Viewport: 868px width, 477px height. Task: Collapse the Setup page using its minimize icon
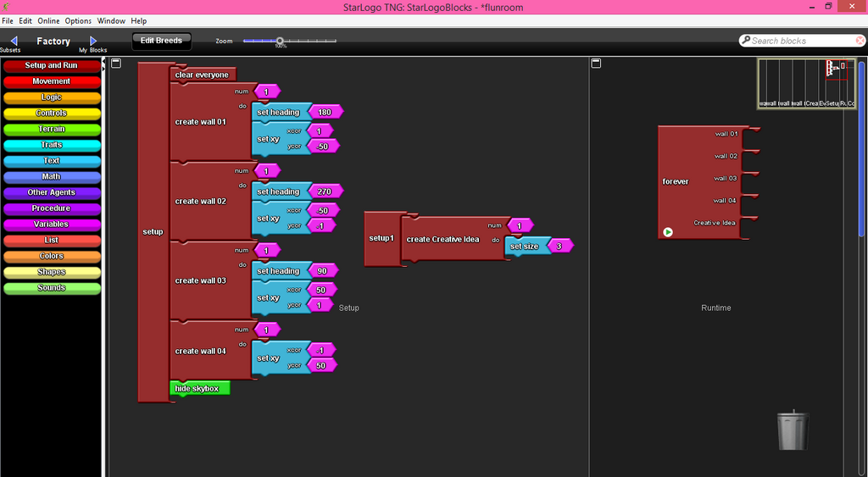(115, 63)
